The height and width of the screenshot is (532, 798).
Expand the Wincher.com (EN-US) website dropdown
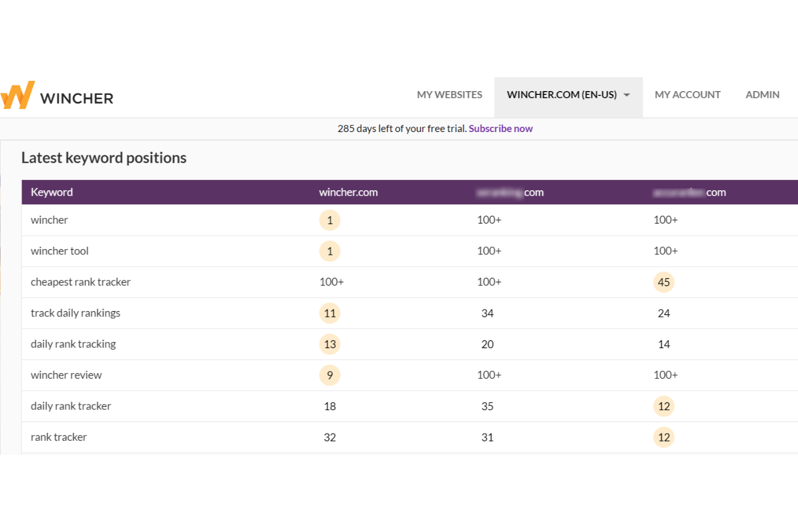click(568, 97)
